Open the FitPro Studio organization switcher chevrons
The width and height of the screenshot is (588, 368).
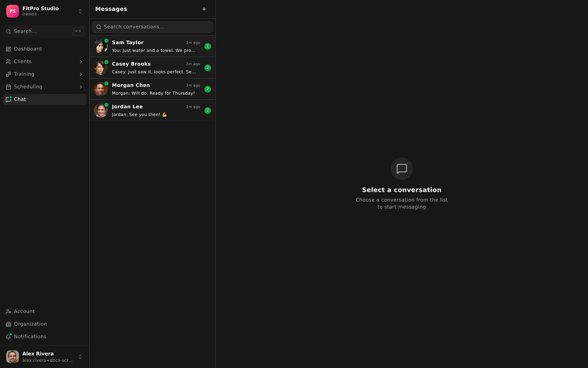pos(80,11)
